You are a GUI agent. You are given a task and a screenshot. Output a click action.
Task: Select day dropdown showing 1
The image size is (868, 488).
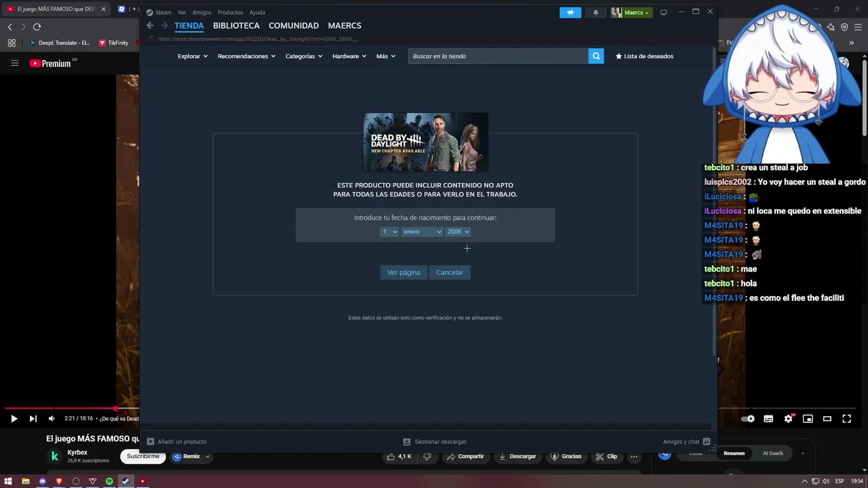click(x=389, y=232)
